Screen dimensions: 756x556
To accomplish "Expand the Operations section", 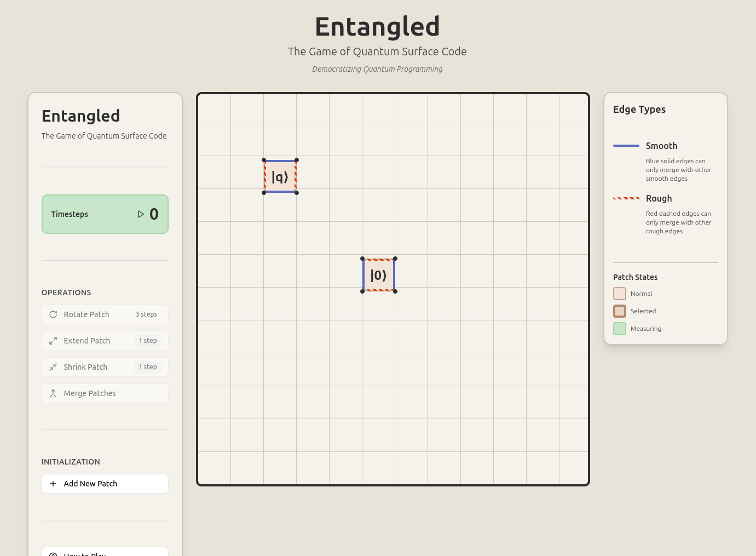I will (x=66, y=293).
